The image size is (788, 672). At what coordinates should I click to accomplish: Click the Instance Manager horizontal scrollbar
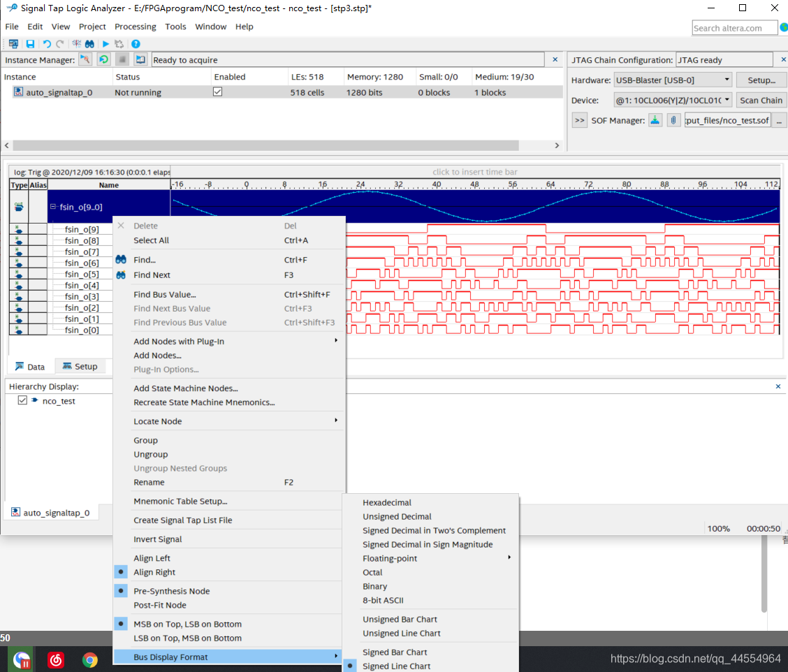[x=266, y=145]
